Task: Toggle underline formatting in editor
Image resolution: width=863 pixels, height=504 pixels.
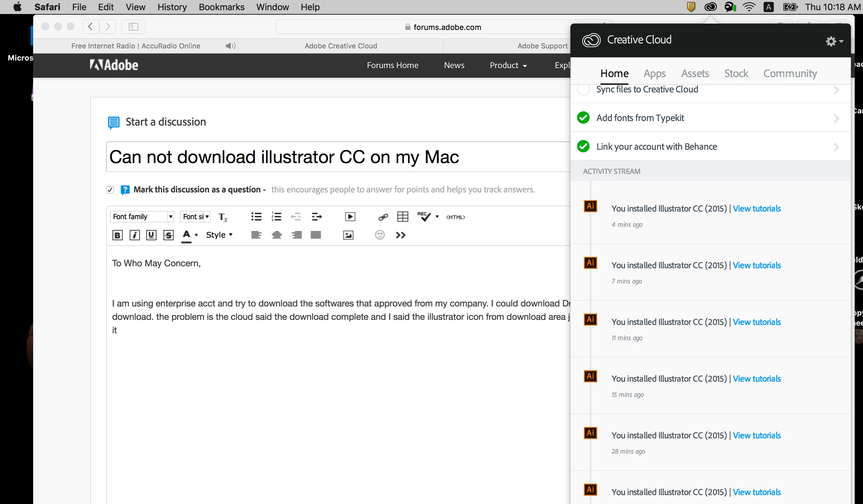Action: click(x=151, y=235)
